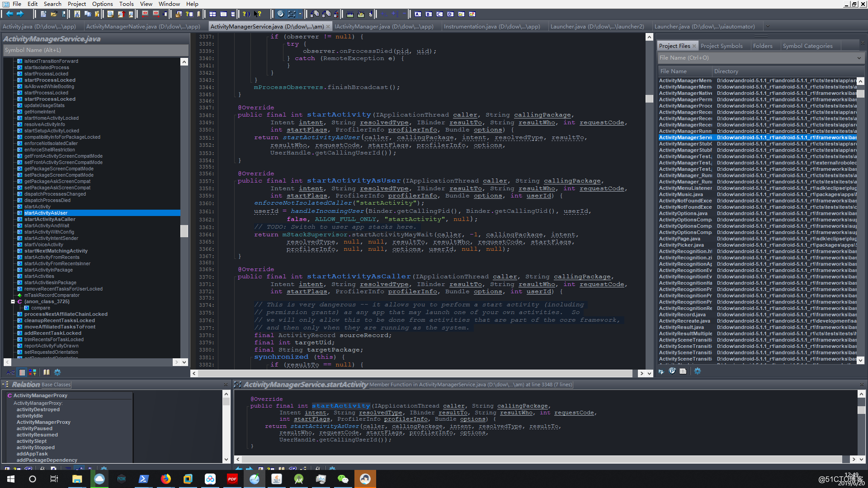
Task: Open Firefox from the taskbar
Action: [x=166, y=479]
